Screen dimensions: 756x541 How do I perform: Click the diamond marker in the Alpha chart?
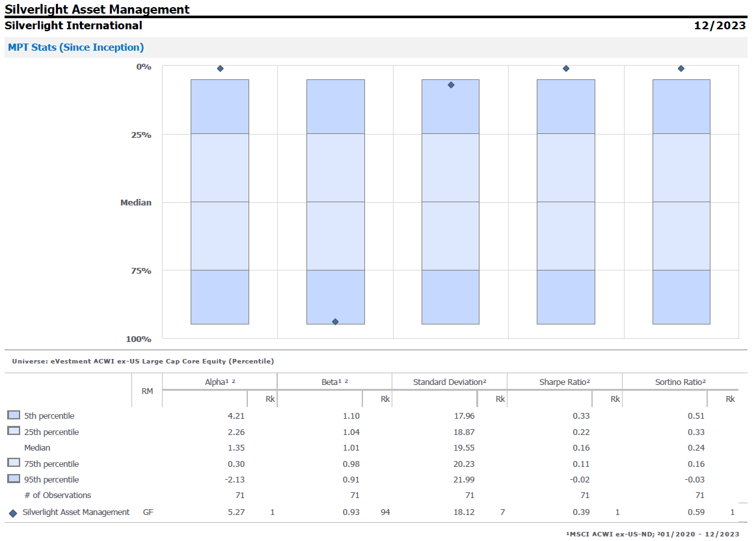click(x=220, y=68)
